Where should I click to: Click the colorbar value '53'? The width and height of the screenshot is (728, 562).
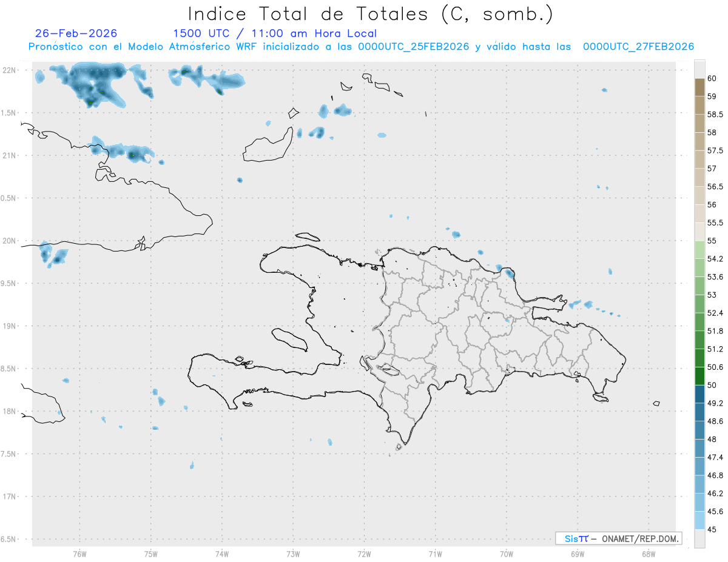[x=712, y=295]
